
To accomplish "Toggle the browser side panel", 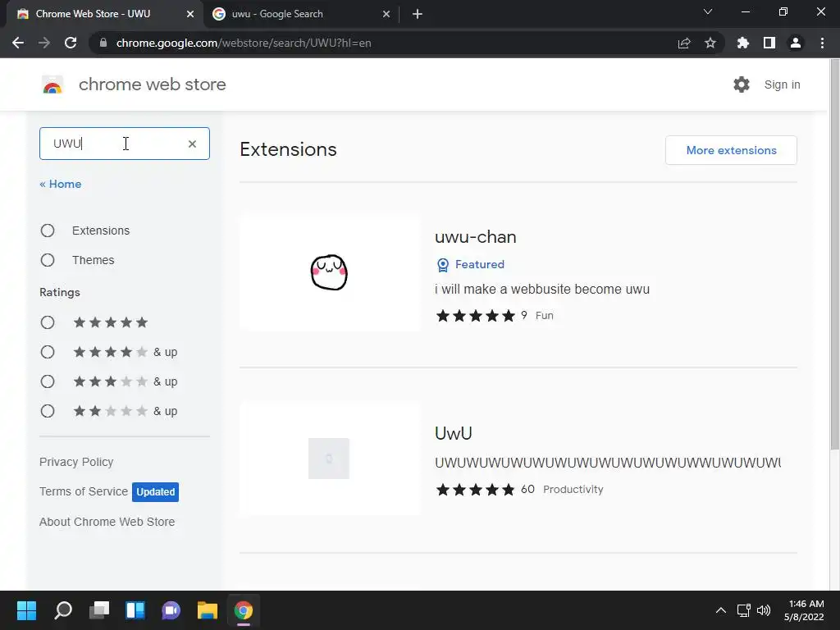I will click(769, 43).
